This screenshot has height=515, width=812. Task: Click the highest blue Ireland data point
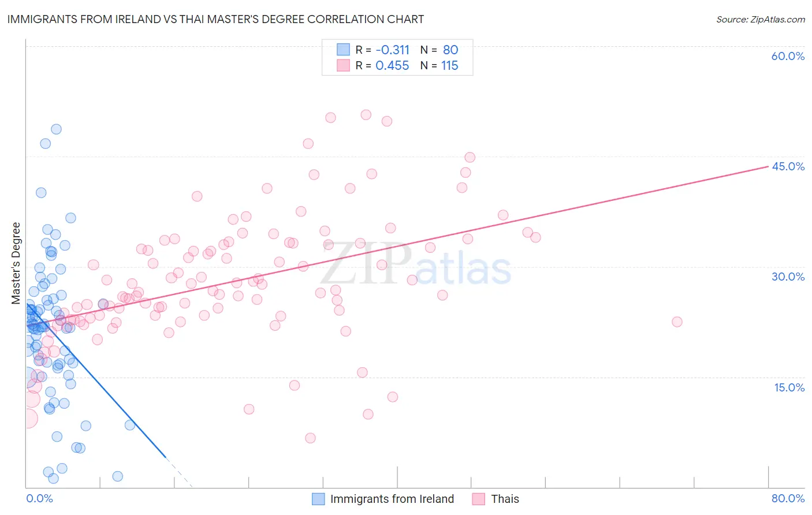[x=56, y=129]
